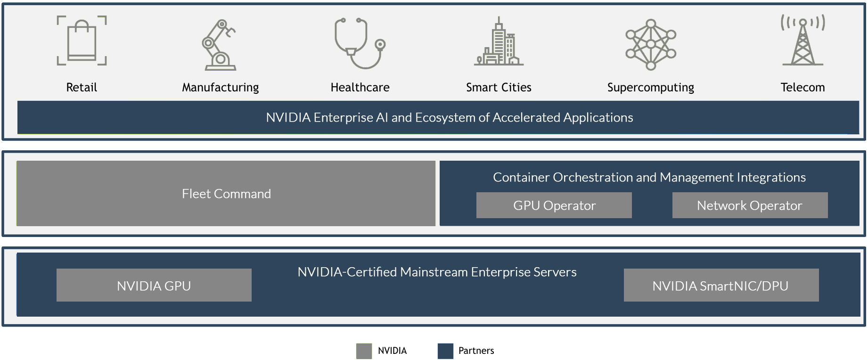Select the NVIDIA Enterprise AI applications bar
The image size is (868, 360).
(x=438, y=117)
